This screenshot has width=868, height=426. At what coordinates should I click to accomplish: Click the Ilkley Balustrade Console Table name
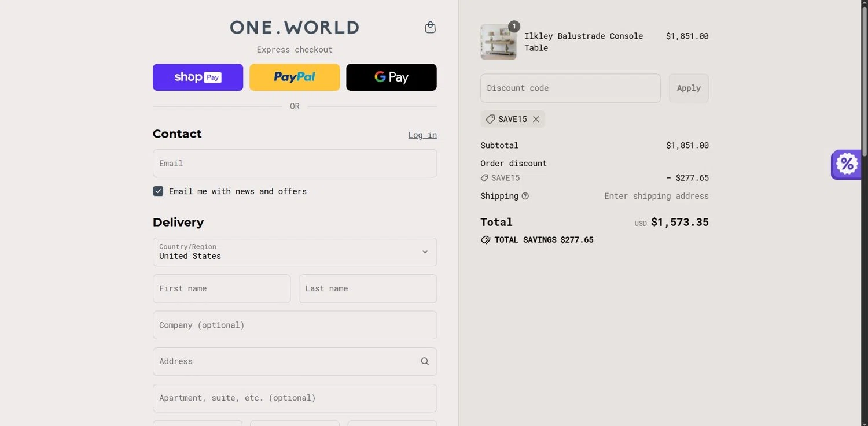(x=583, y=42)
